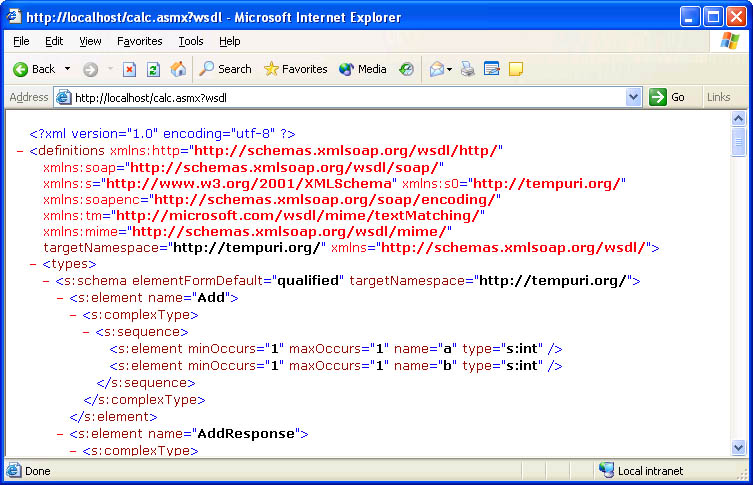Click the IE icon in title bar
This screenshot has height=485, width=753.
point(13,17)
